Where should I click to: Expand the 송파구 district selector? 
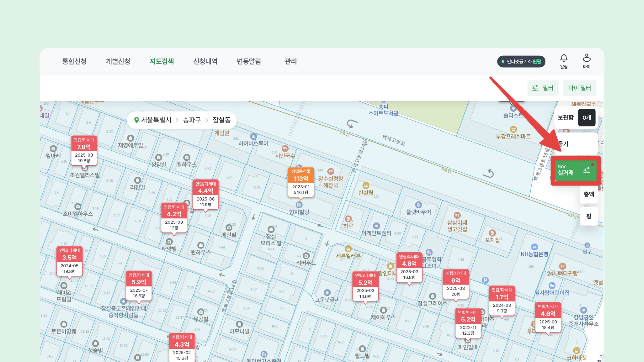point(192,120)
